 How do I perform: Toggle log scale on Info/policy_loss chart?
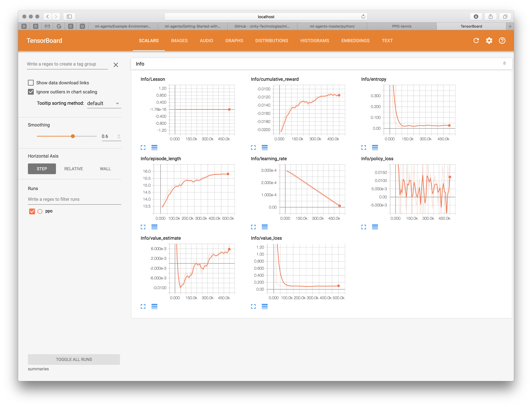pyautogui.click(x=375, y=227)
